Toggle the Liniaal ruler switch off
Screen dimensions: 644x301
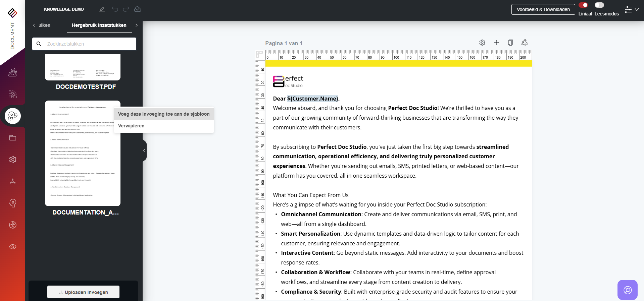click(583, 5)
